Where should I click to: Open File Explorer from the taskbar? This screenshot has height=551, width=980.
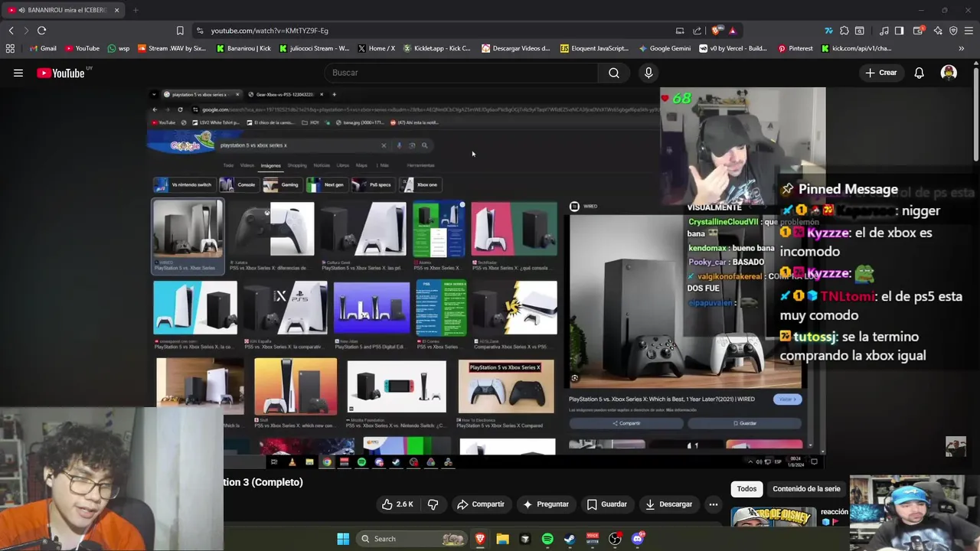click(502, 539)
